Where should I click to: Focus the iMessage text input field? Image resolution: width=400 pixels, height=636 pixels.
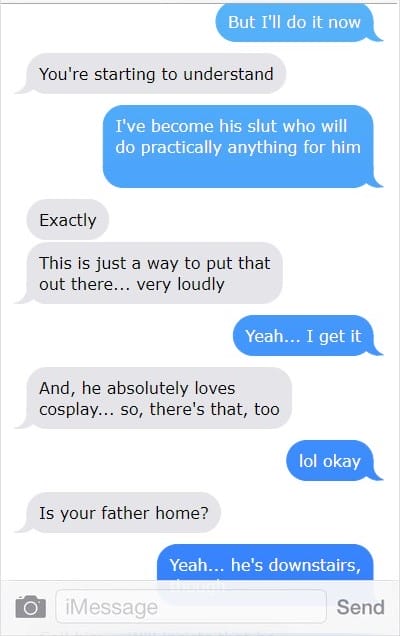[191, 607]
